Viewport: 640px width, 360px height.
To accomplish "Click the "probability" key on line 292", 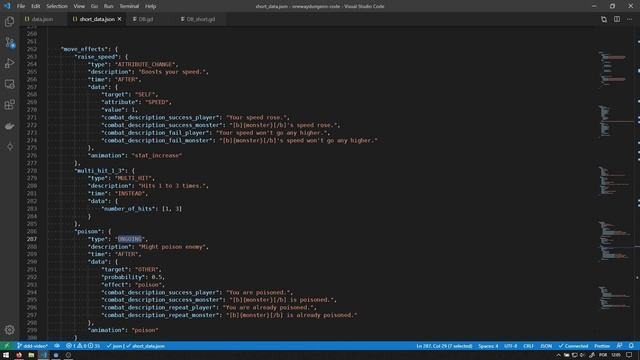I will (123, 277).
